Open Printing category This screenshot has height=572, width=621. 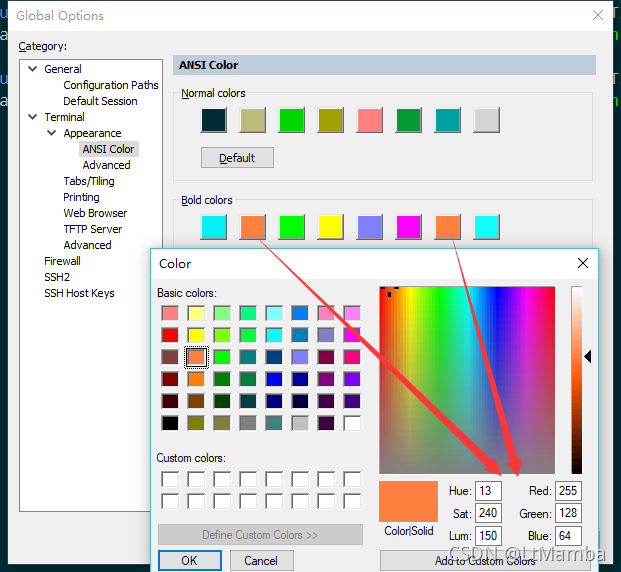[81, 197]
